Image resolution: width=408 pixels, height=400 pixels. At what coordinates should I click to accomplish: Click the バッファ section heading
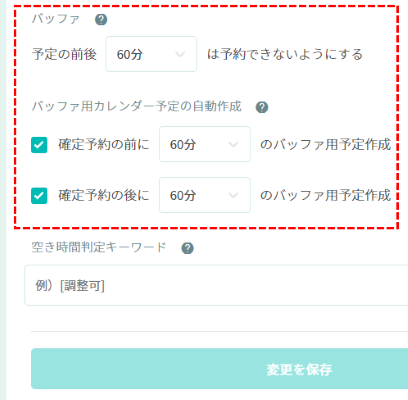pyautogui.click(x=56, y=19)
